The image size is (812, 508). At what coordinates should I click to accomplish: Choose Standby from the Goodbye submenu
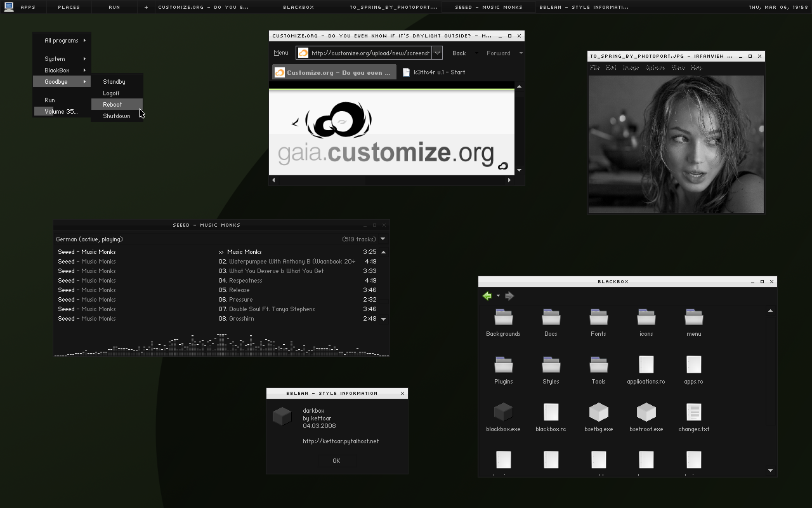[117, 82]
